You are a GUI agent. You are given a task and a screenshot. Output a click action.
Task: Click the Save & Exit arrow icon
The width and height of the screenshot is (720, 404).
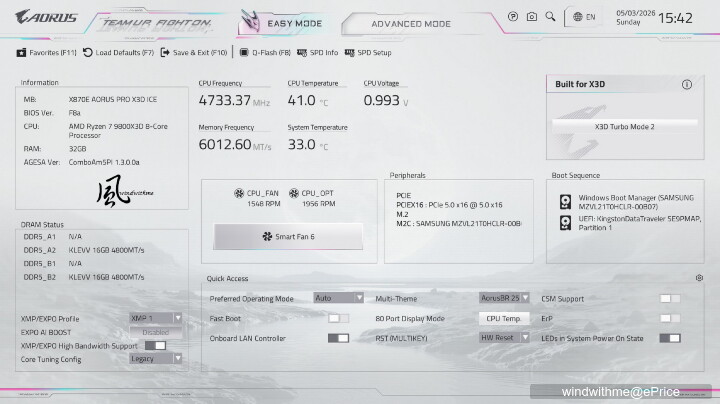pos(164,53)
